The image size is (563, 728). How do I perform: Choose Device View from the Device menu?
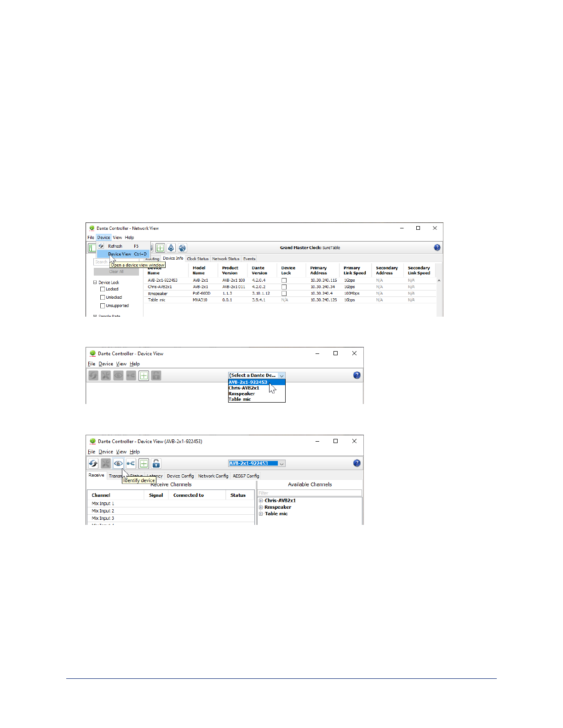[120, 254]
